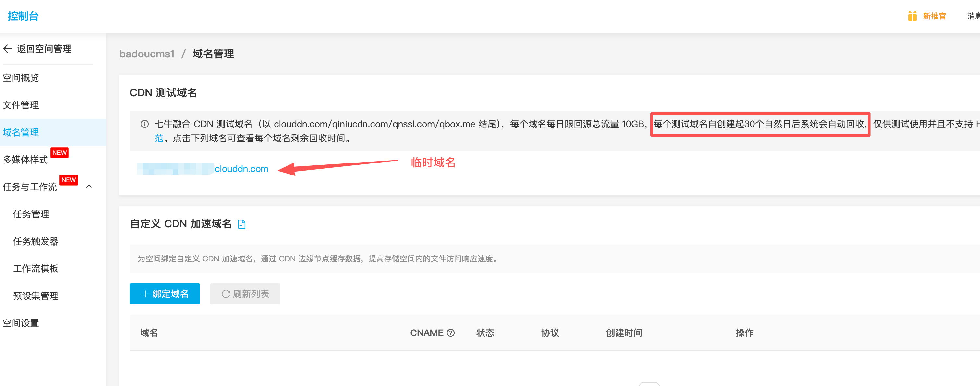This screenshot has width=980, height=386.
Task: Click the NEW badge on 任务与工作流
Action: tap(68, 180)
